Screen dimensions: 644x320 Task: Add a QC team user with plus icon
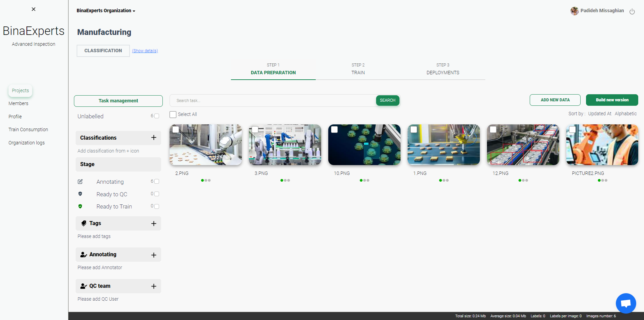(154, 286)
